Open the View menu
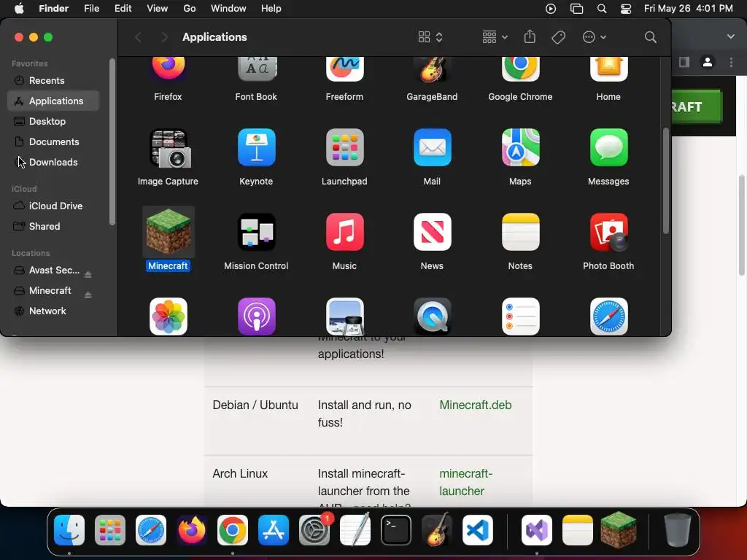 click(158, 9)
